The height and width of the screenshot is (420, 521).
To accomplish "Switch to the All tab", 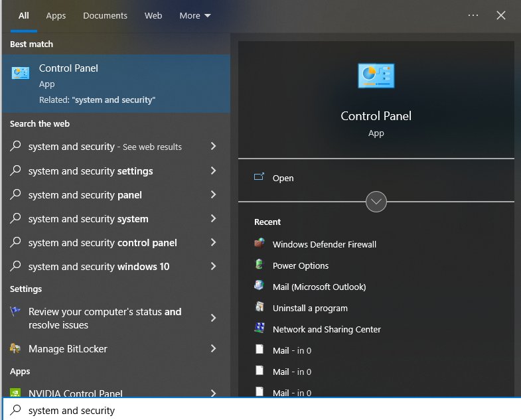I will tap(24, 16).
